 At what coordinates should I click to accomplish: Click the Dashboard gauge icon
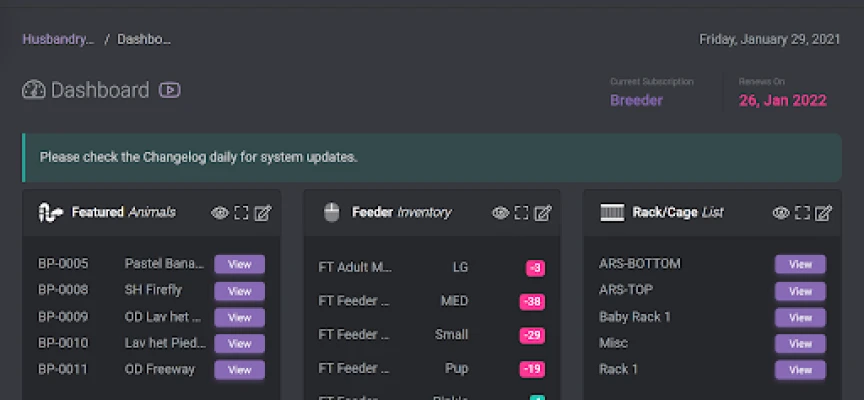click(x=34, y=90)
